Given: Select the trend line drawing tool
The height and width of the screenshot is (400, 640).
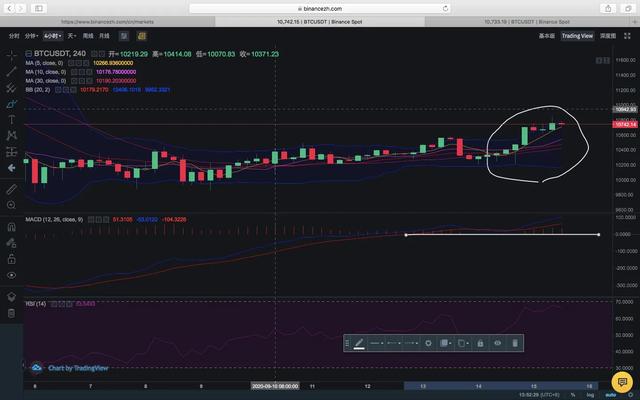Looking at the screenshot, I should [11, 71].
